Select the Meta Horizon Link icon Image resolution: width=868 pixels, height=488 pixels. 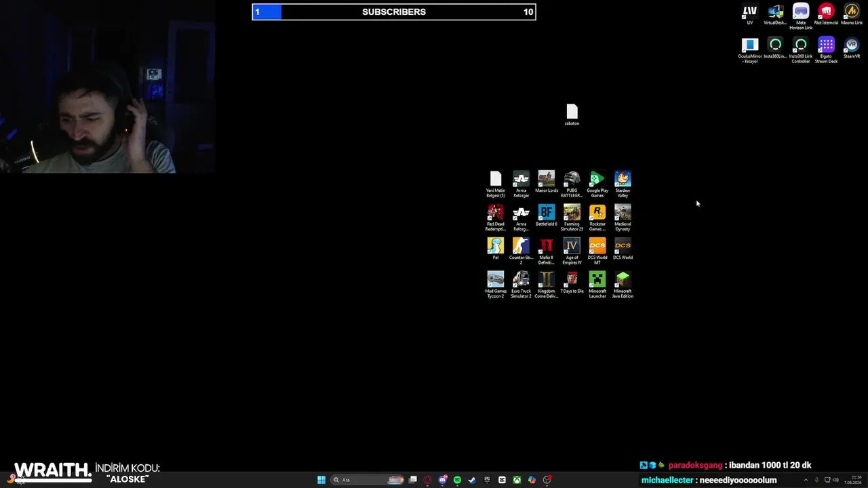(801, 17)
